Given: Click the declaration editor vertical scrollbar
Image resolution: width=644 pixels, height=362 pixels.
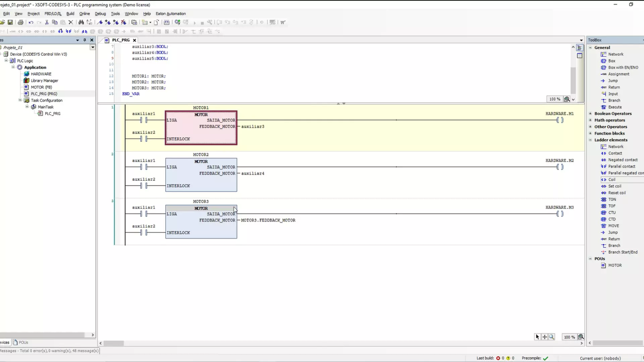Looking at the screenshot, I should coord(573,80).
